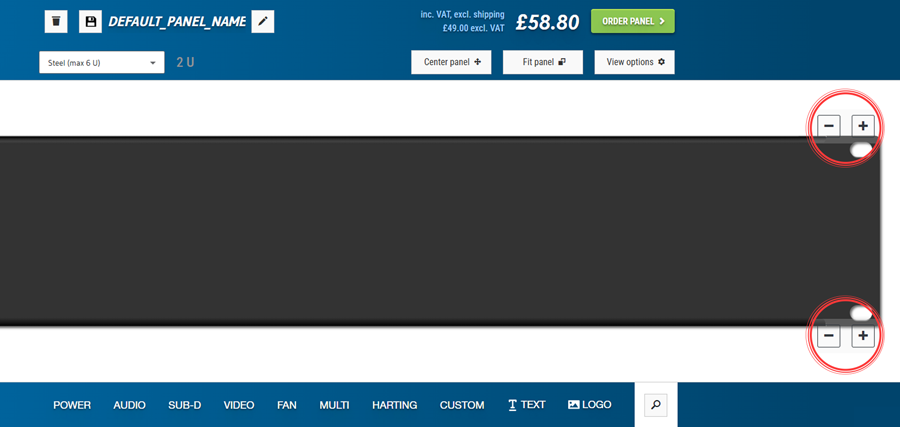Toggle the top right panel switch
Image resolution: width=900 pixels, height=427 pixels.
[x=861, y=150]
